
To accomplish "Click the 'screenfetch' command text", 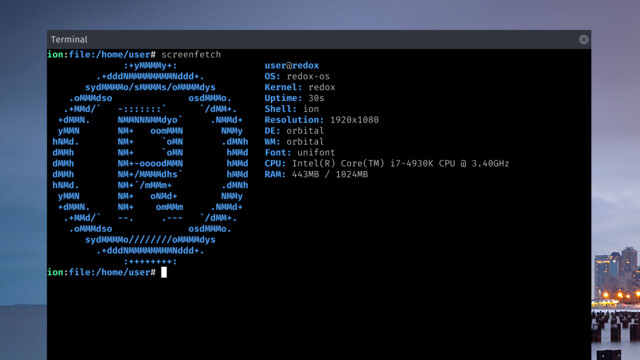I will 191,55.
